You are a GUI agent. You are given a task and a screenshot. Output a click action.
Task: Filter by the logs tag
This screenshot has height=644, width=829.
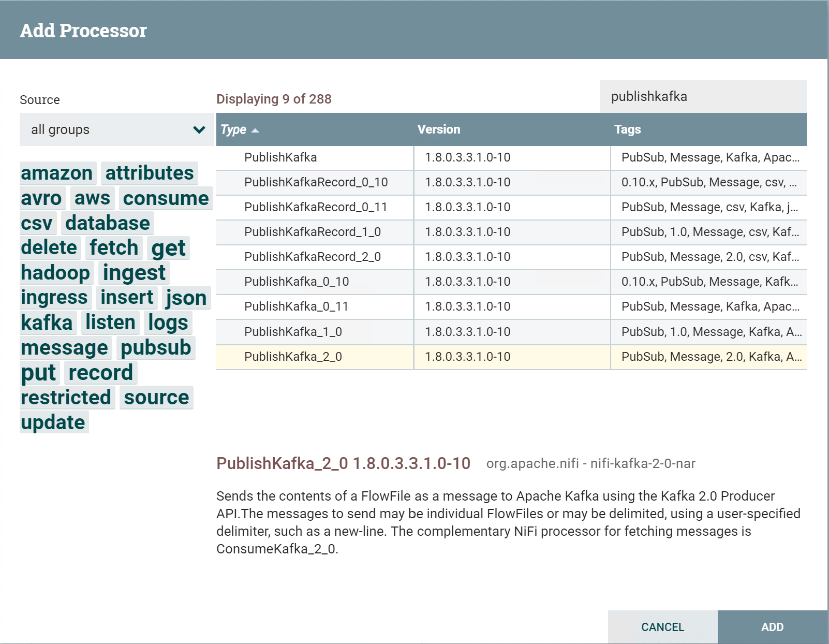pos(168,322)
